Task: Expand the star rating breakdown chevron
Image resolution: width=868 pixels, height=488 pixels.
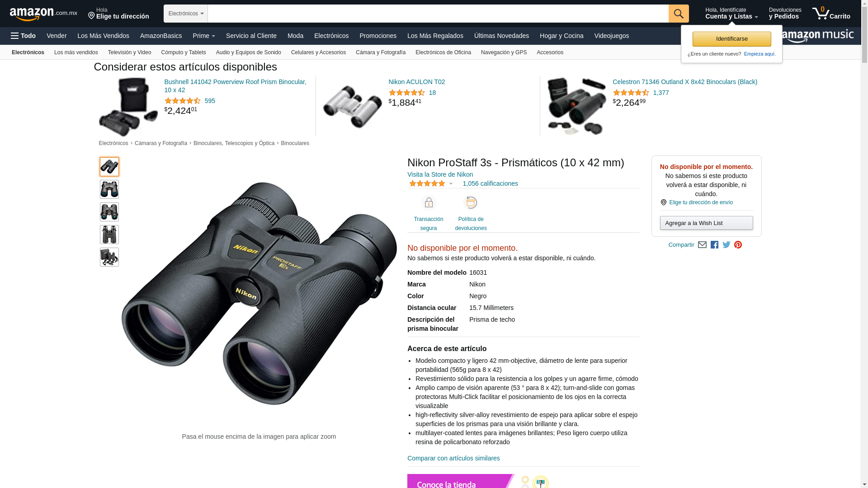Action: click(x=451, y=184)
